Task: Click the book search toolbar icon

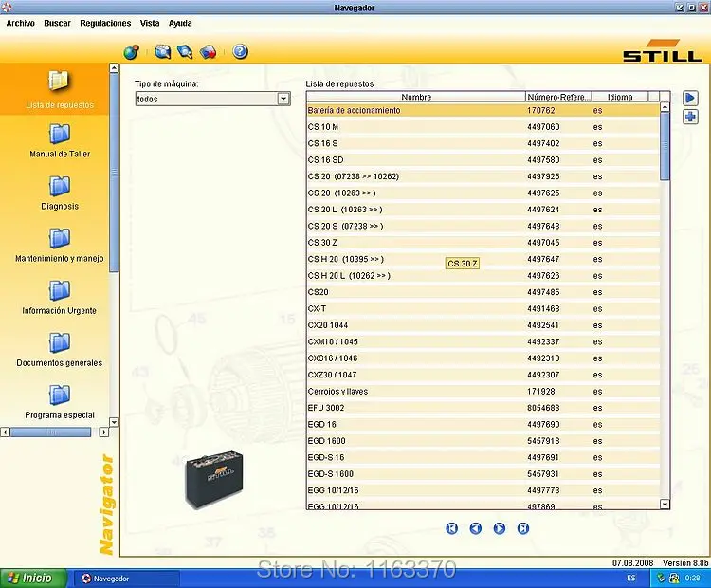Action: pyautogui.click(x=163, y=52)
